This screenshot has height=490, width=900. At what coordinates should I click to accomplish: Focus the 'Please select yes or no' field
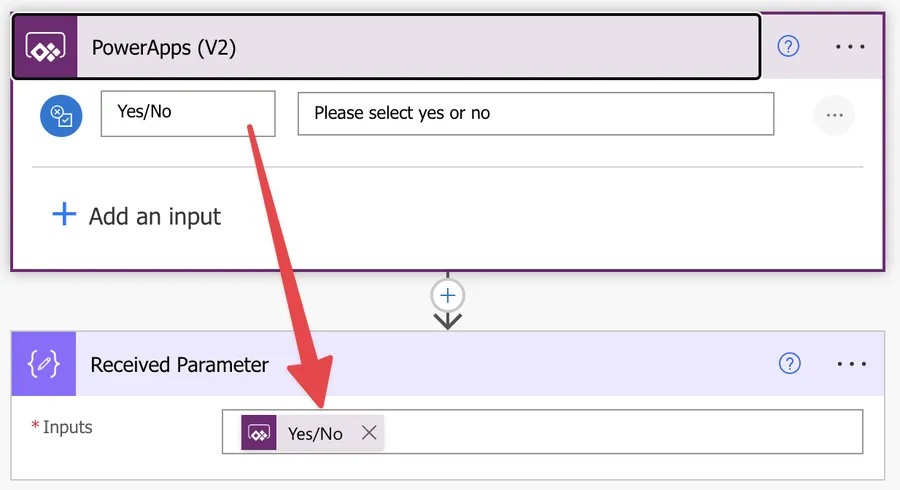535,113
